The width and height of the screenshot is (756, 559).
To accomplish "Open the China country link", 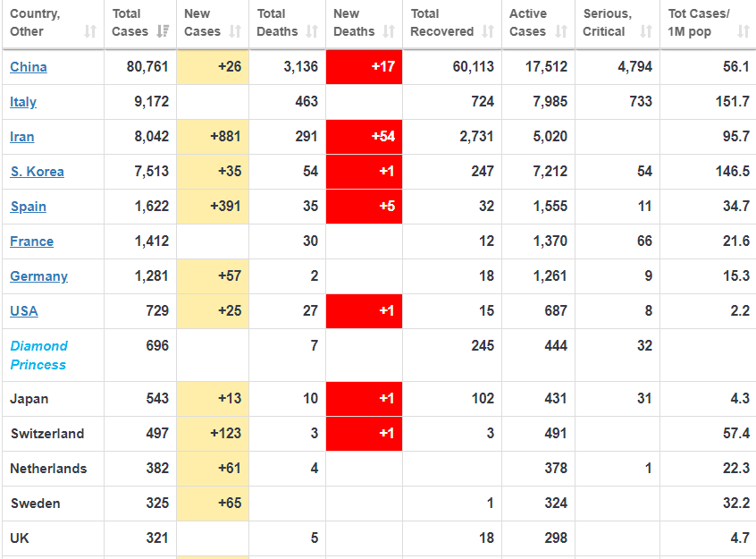I will point(29,67).
